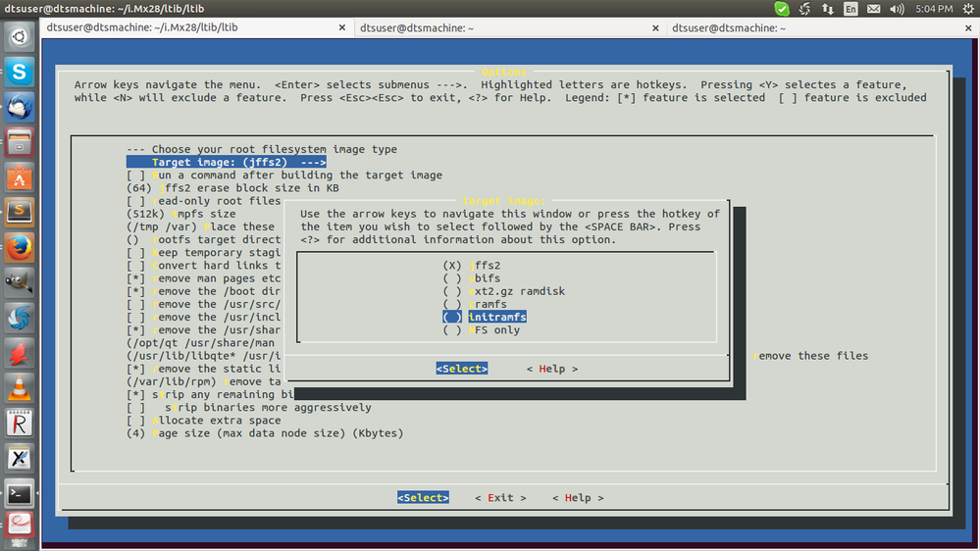Screen dimensions: 980x551
Task: Open the network connections indicator
Action: click(828, 9)
